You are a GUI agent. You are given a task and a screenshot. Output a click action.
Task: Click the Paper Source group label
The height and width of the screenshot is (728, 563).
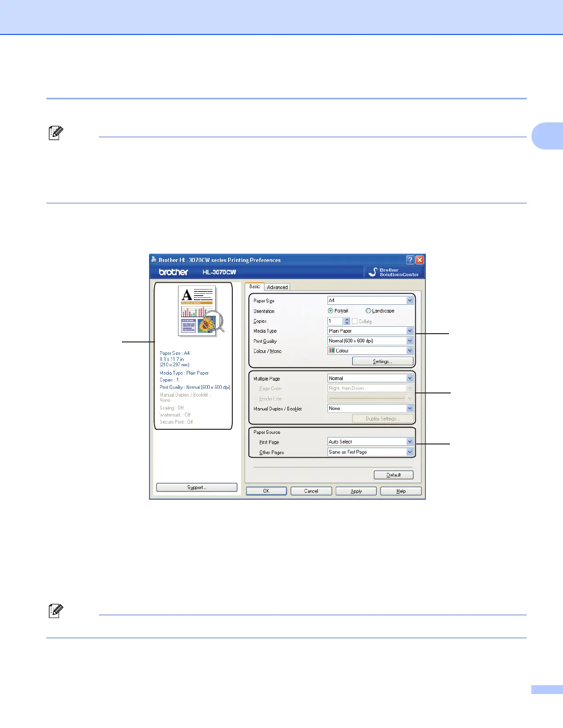(x=267, y=432)
